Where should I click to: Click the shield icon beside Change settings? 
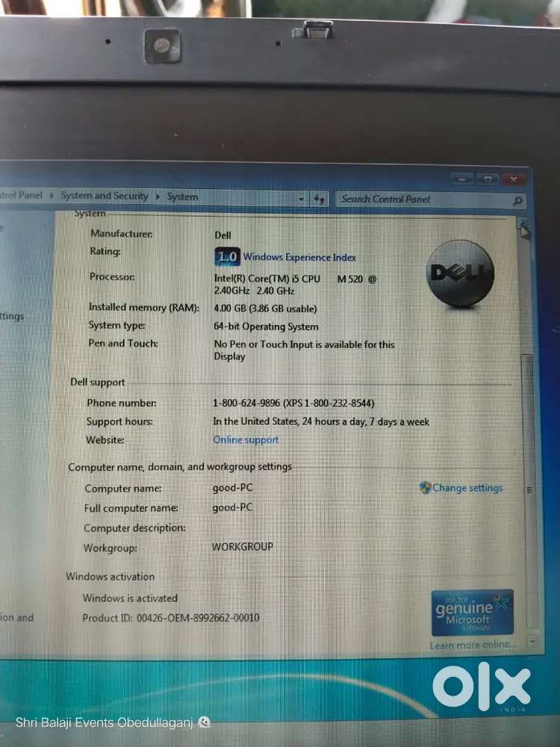[x=426, y=488]
